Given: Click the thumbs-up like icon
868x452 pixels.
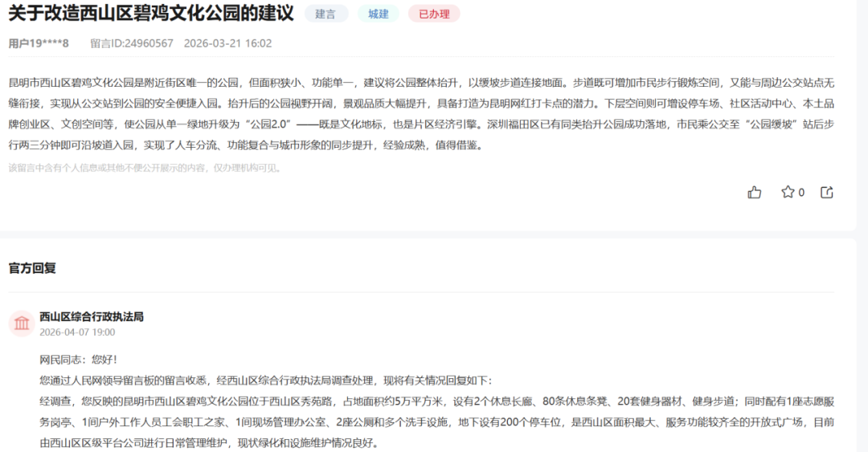Looking at the screenshot, I should pos(754,192).
